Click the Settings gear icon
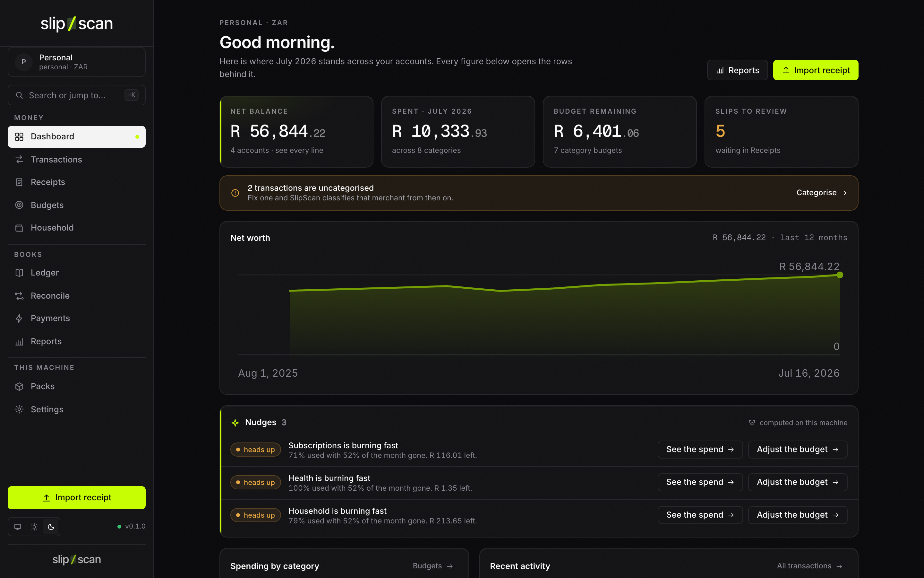The height and width of the screenshot is (578, 924). [19, 409]
